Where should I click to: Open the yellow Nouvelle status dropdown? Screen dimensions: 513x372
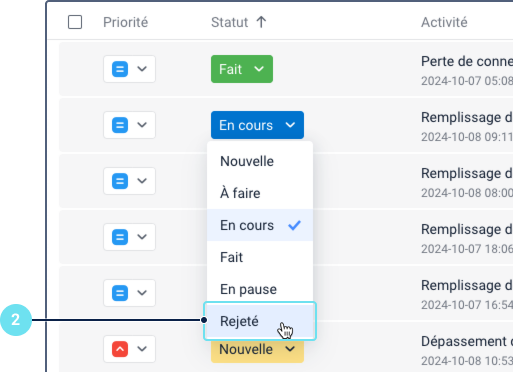click(257, 351)
